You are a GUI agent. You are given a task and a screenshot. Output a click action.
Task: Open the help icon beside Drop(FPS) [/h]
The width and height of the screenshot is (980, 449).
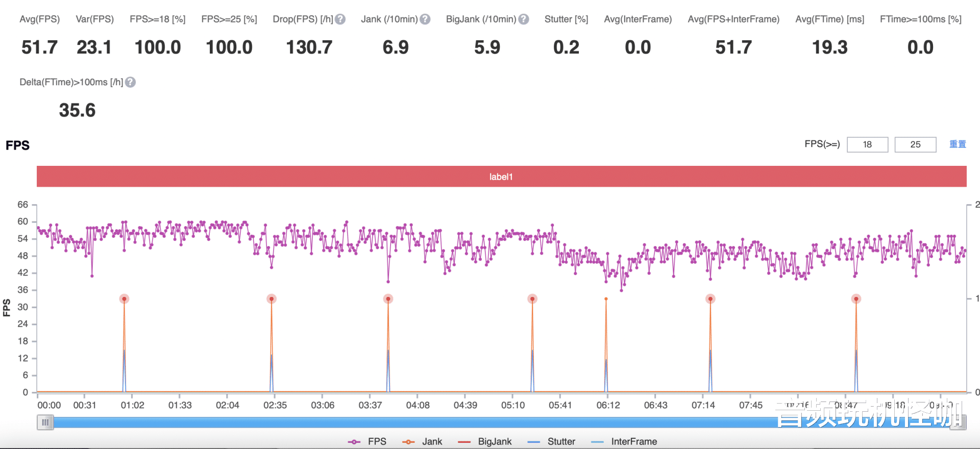pyautogui.click(x=340, y=19)
